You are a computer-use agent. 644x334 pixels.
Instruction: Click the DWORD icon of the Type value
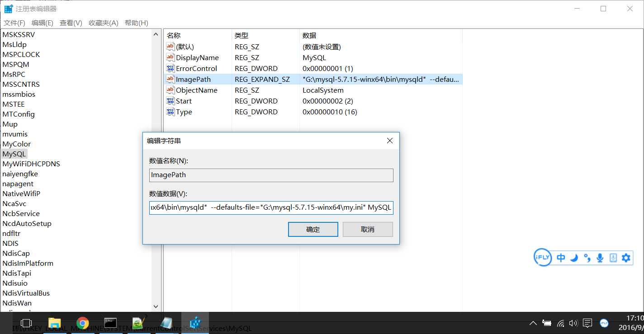[x=170, y=112]
